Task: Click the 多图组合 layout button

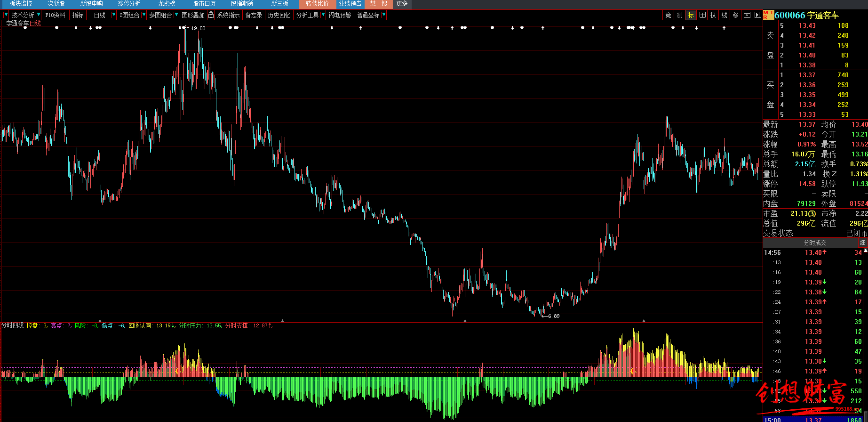Action: [160, 15]
